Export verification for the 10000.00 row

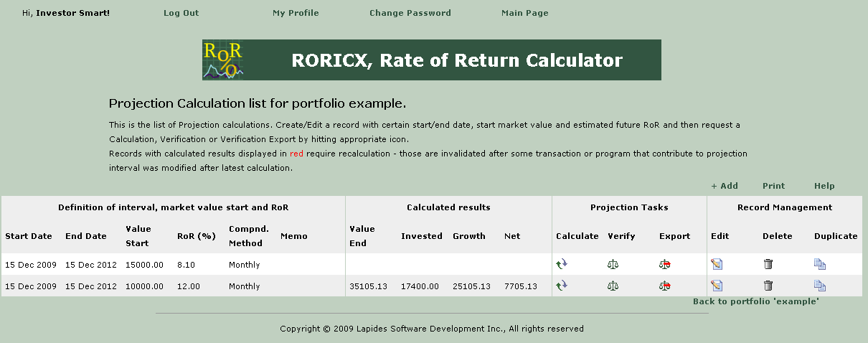(x=665, y=286)
